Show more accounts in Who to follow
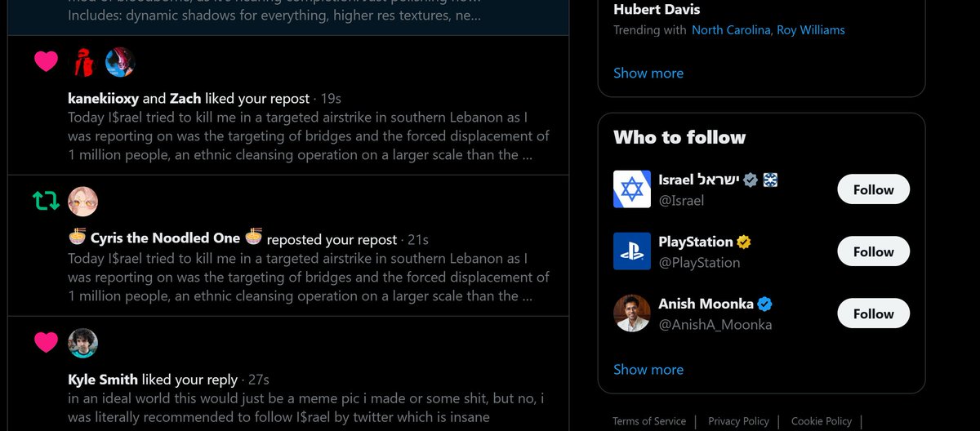980x431 pixels. coord(648,369)
